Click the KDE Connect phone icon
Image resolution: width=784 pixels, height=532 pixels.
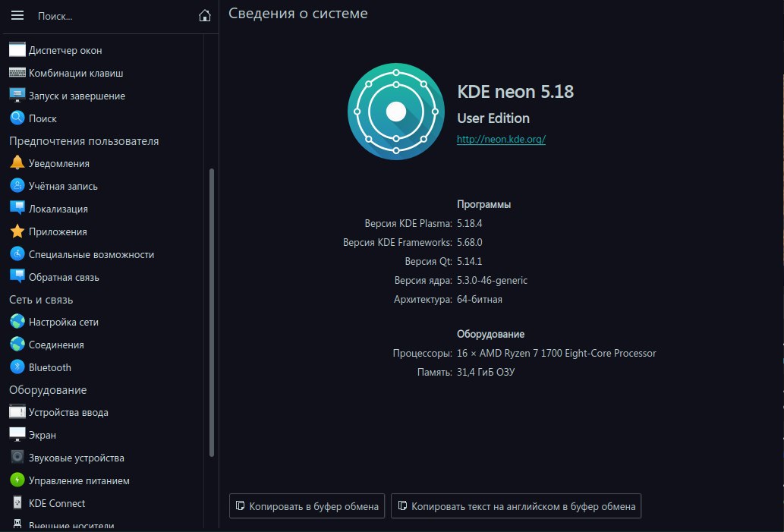pyautogui.click(x=17, y=503)
